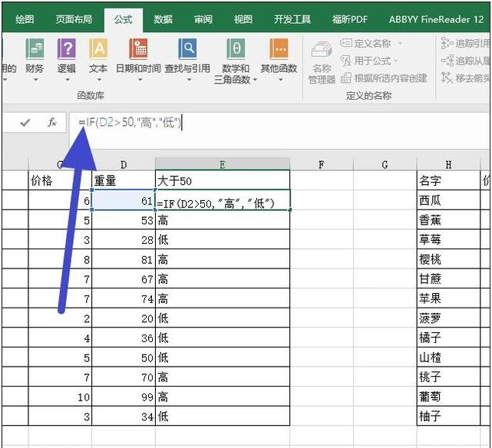The width and height of the screenshot is (492, 448).
Task: Open the 开发工具 tab
Action: coord(292,19)
